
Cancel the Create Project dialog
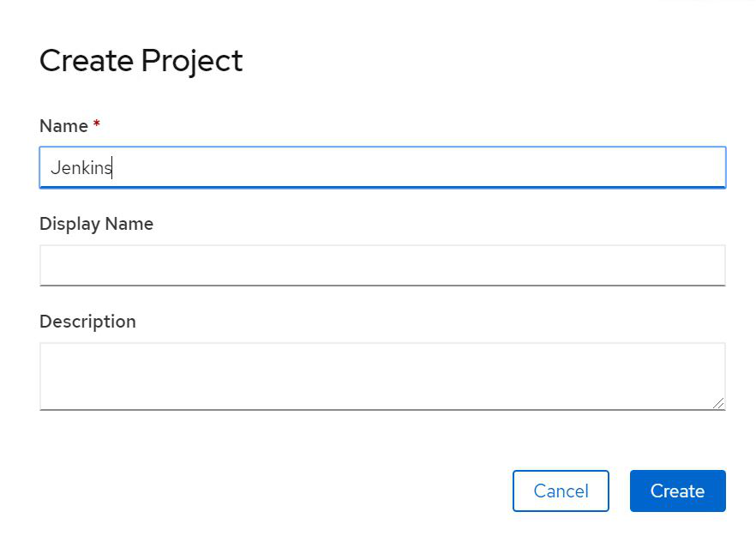[561, 491]
